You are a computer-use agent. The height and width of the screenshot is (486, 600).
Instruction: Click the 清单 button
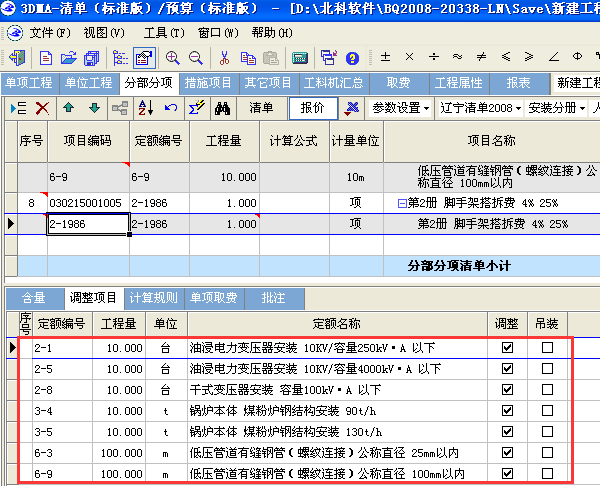click(x=261, y=108)
